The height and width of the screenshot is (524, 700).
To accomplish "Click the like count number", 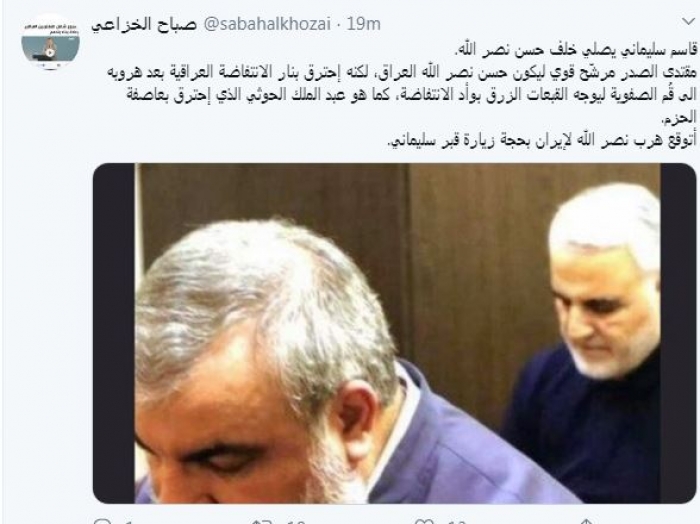I will click(x=456, y=522).
